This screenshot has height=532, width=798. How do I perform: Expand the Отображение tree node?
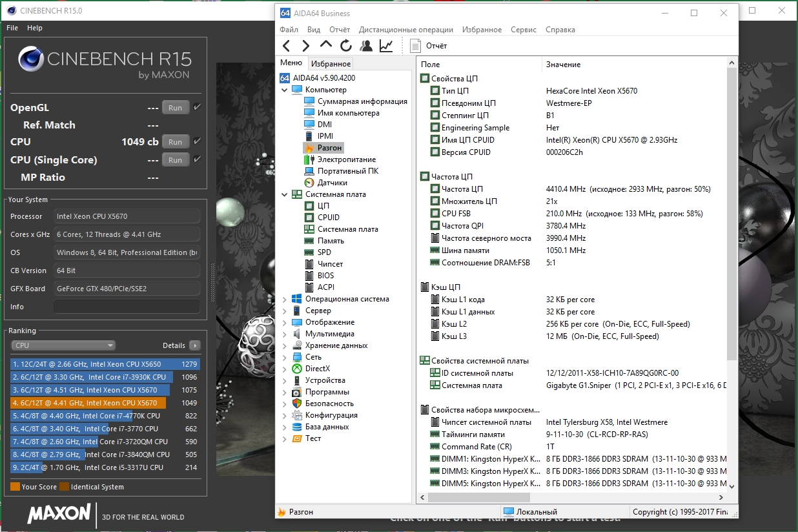click(x=285, y=322)
